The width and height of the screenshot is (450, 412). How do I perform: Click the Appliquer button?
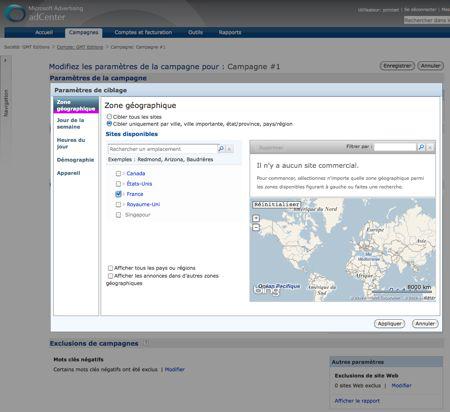click(389, 323)
